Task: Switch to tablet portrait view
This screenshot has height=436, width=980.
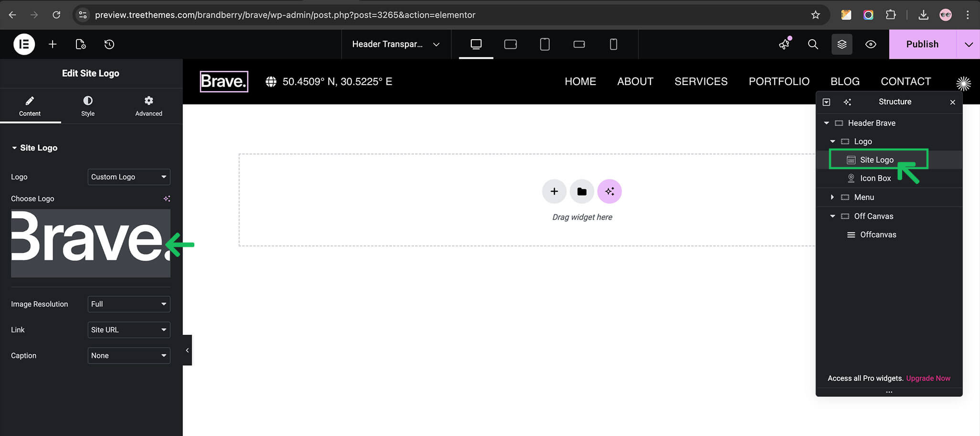Action: pos(544,44)
